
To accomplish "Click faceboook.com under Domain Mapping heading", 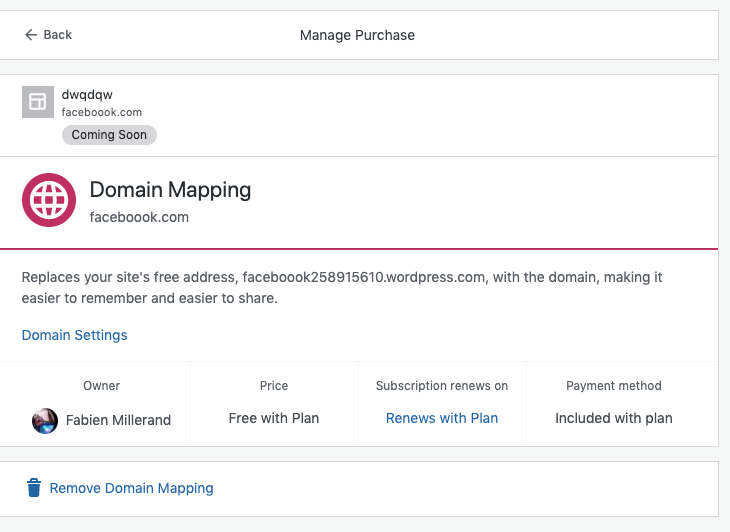I will pos(139,217).
